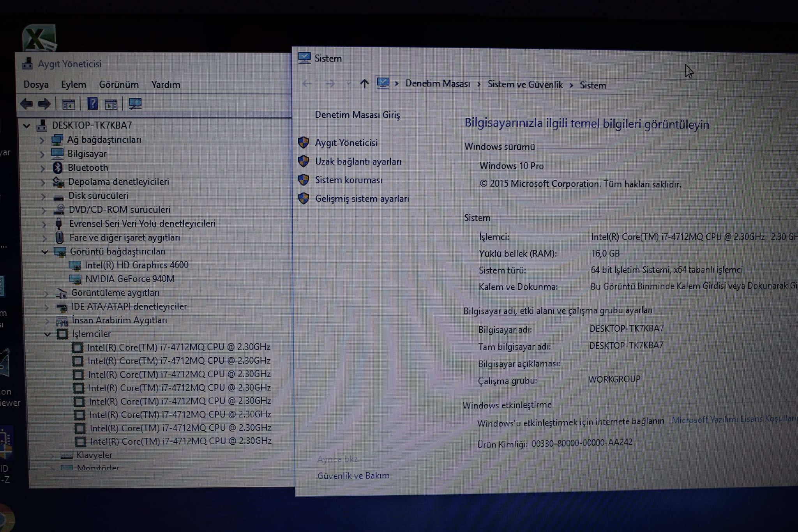The image size is (798, 532).
Task: Expand the IDE ATA/ATAPI denetleyiciler node
Action: [x=46, y=308]
